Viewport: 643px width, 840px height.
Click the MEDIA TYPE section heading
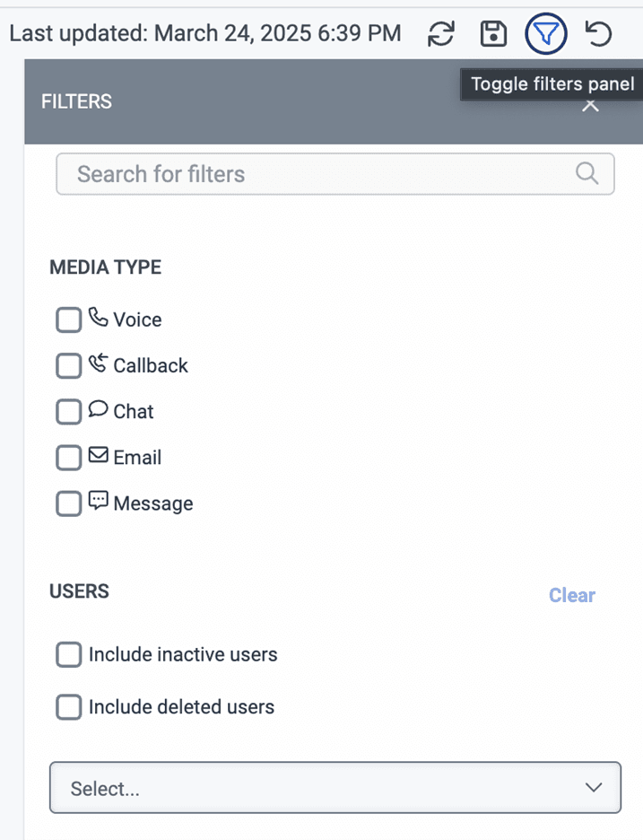point(105,267)
